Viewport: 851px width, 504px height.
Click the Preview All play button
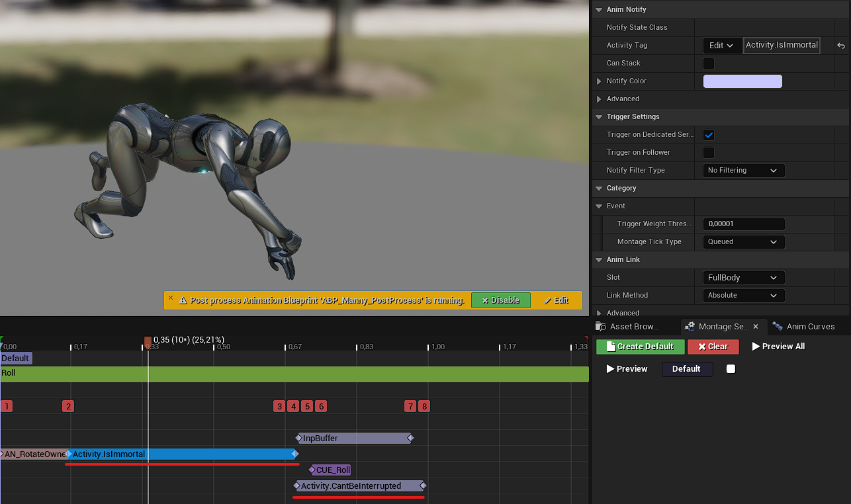778,347
